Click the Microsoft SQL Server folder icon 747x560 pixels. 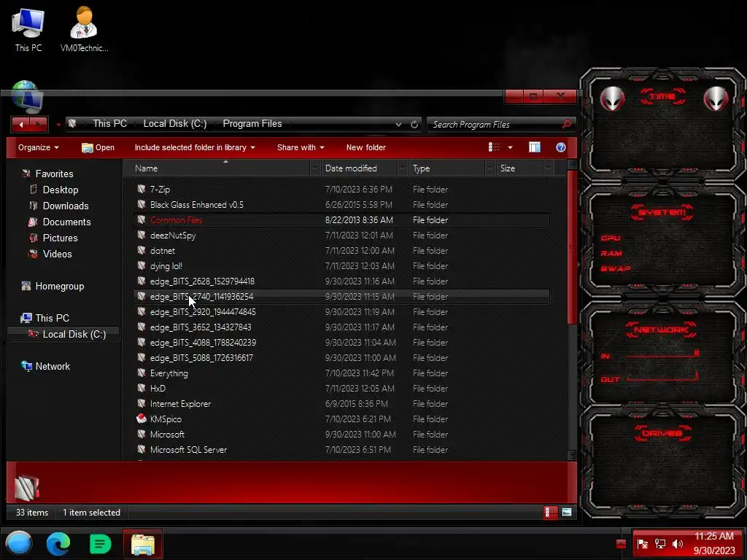coord(141,449)
